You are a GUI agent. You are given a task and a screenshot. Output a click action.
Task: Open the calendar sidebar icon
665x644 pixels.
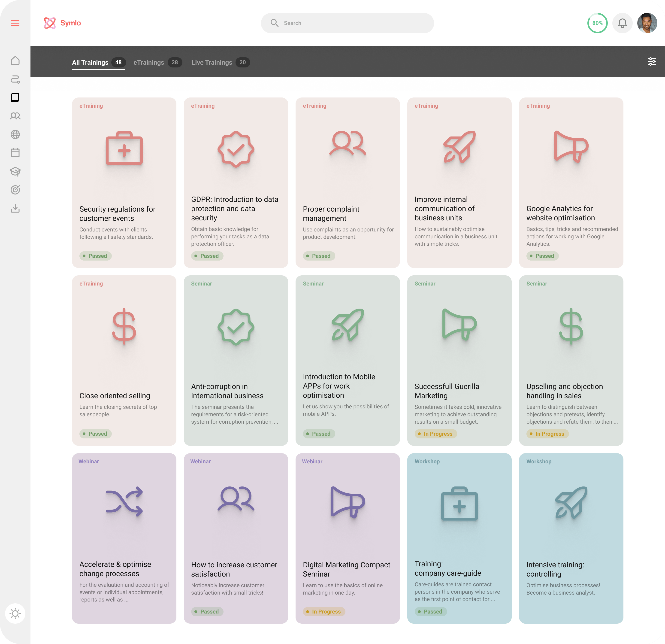[15, 153]
